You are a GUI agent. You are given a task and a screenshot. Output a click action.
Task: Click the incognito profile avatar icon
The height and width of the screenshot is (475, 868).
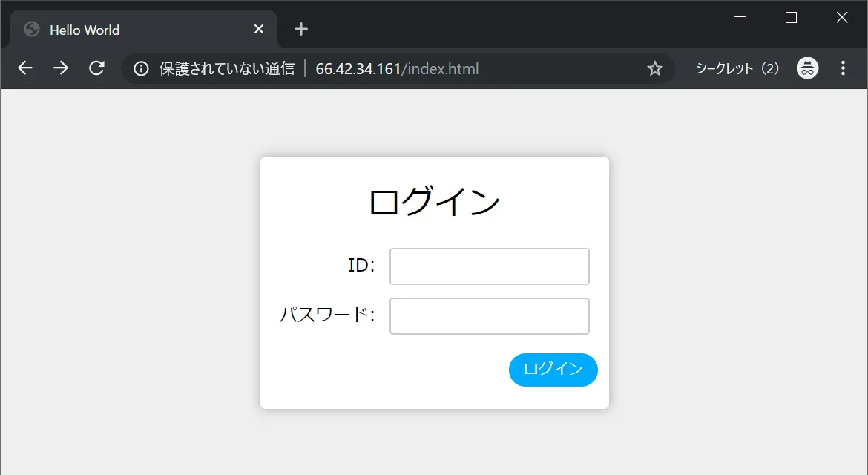[x=807, y=68]
